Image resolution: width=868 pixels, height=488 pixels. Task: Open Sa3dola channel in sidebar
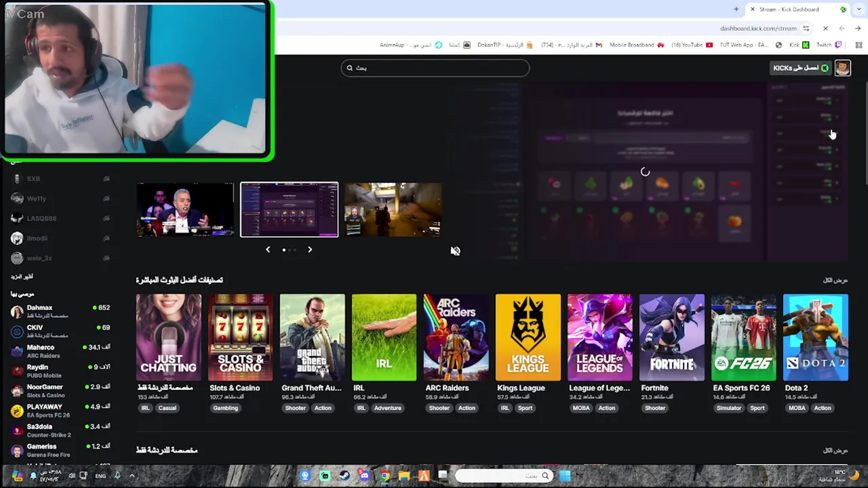click(60, 430)
